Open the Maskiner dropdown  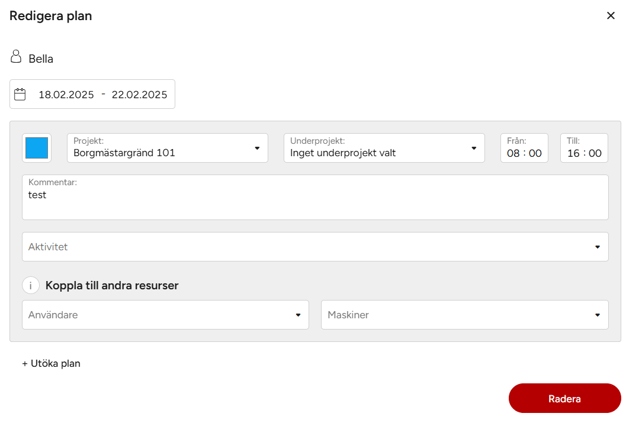tap(465, 315)
